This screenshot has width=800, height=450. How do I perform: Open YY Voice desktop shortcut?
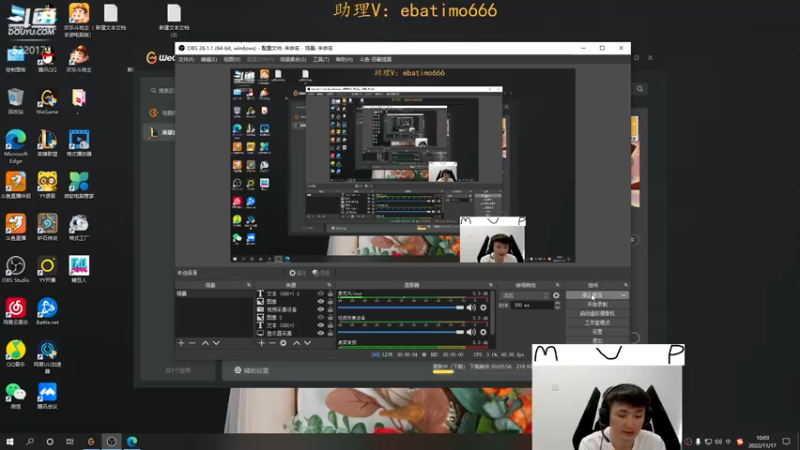(x=47, y=185)
